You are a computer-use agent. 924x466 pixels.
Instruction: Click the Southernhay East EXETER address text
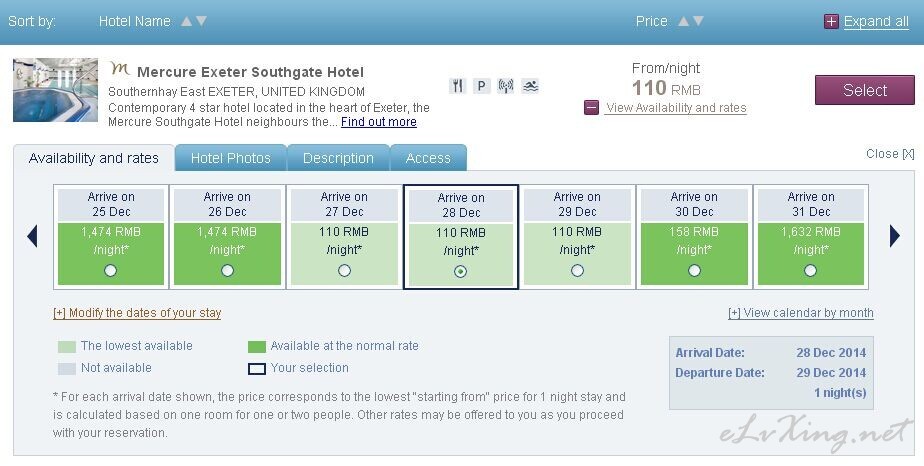236,92
